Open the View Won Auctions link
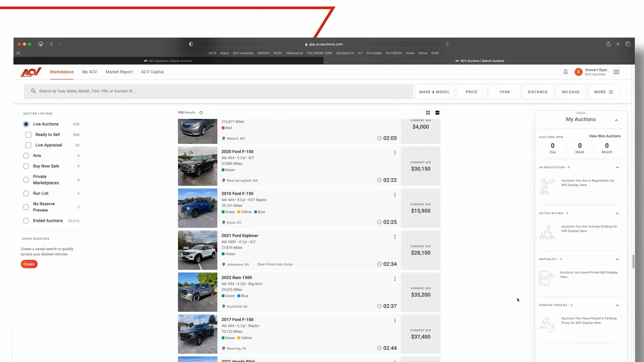The image size is (644, 362). [x=605, y=136]
